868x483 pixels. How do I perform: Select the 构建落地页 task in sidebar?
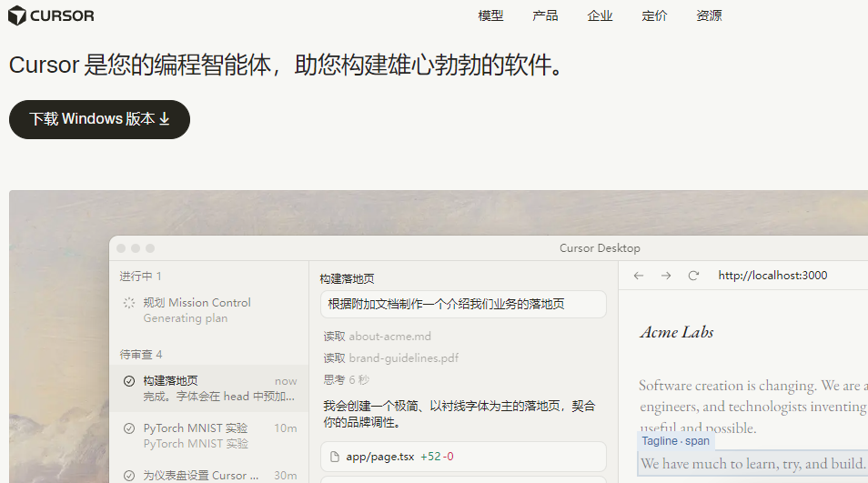point(208,388)
